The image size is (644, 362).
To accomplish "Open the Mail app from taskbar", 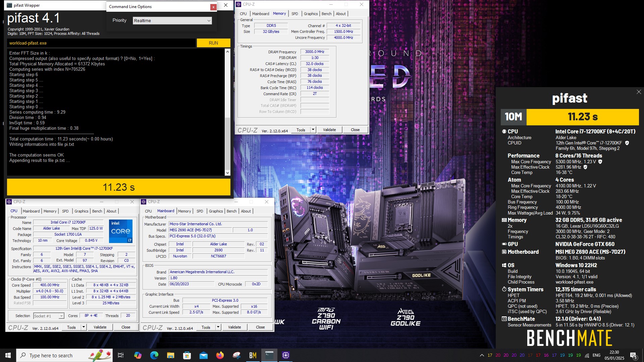I will pos(203,355).
